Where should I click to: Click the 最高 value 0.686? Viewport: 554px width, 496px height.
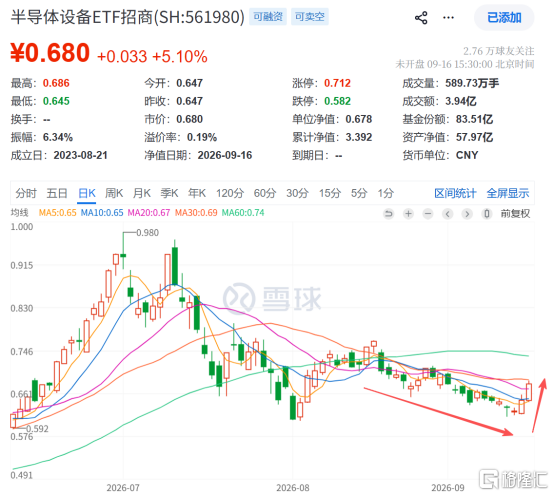(56, 83)
